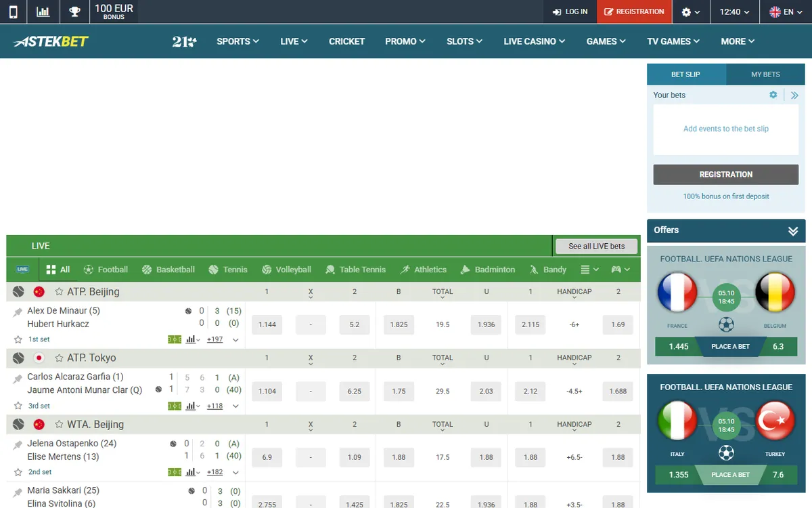This screenshot has width=812, height=508.
Task: Filter live events by Volleyball
Action: tap(286, 270)
